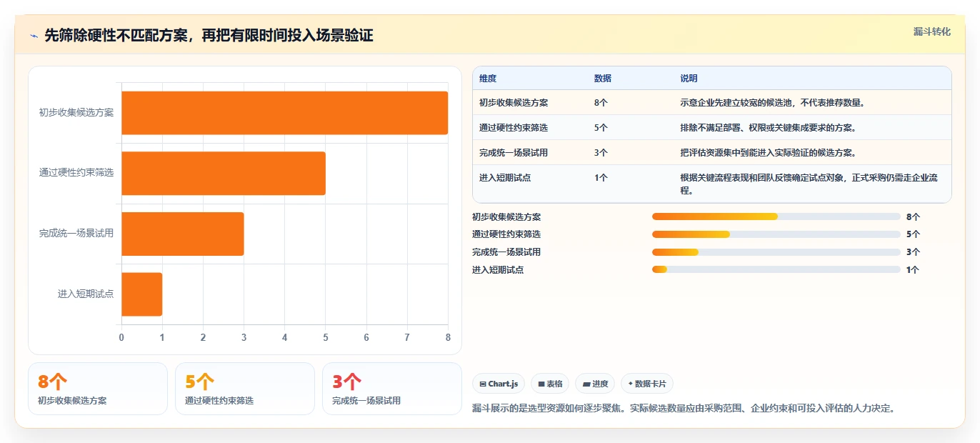Click the 8个 value beside the progress bars
980x443 pixels.
click(913, 216)
